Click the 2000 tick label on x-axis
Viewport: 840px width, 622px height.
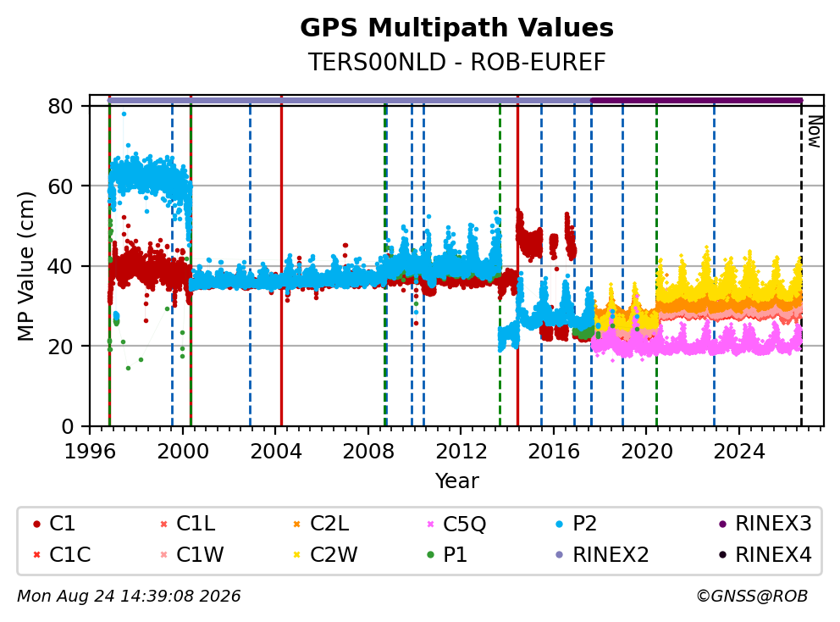click(183, 452)
